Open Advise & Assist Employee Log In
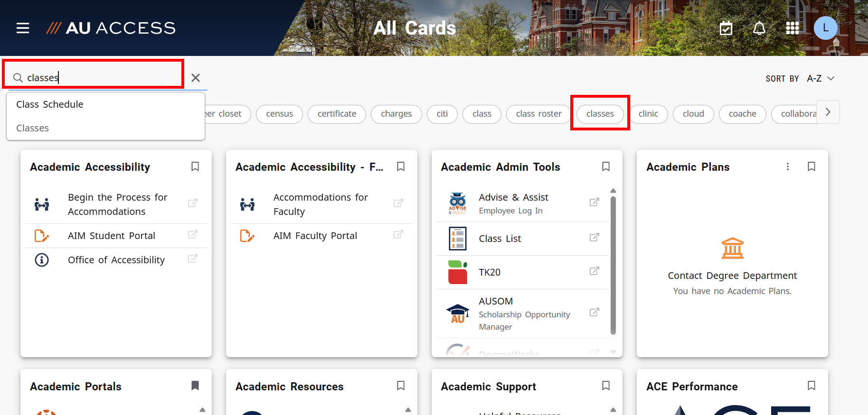The width and height of the screenshot is (868, 415). click(x=522, y=203)
